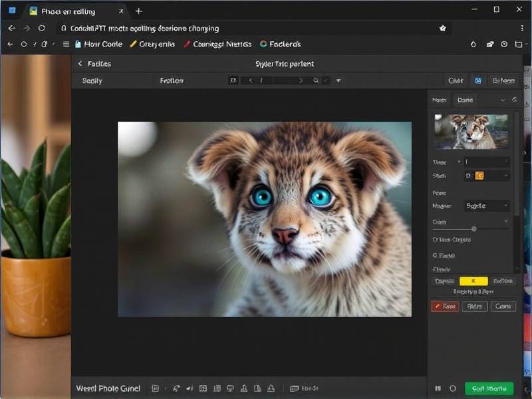The height and width of the screenshot is (399, 532).
Task: Toggle the yellow highlighted middle segment button
Action: pos(473,281)
